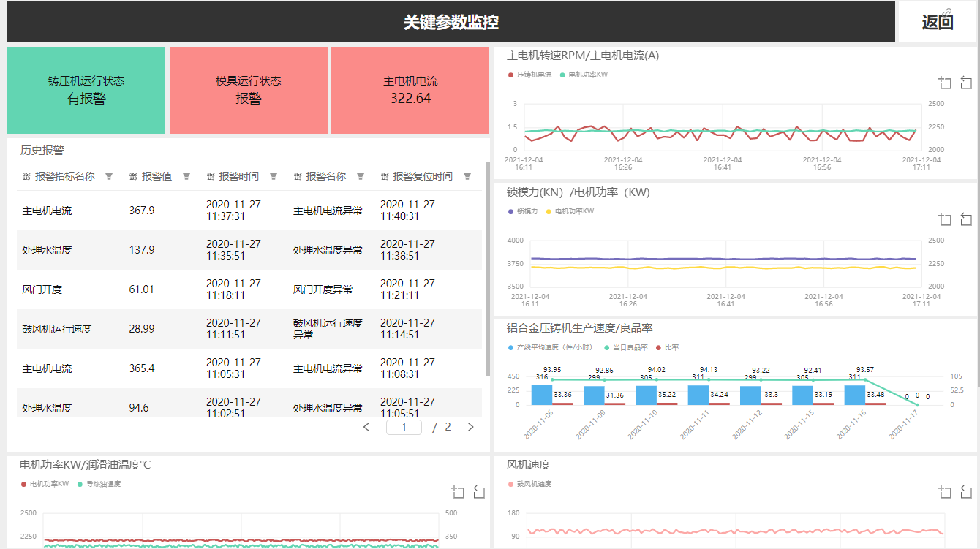The image size is (980, 549).
Task: Activate area zoom on 电机功率KW/润滑油温度 chart
Action: click(458, 492)
